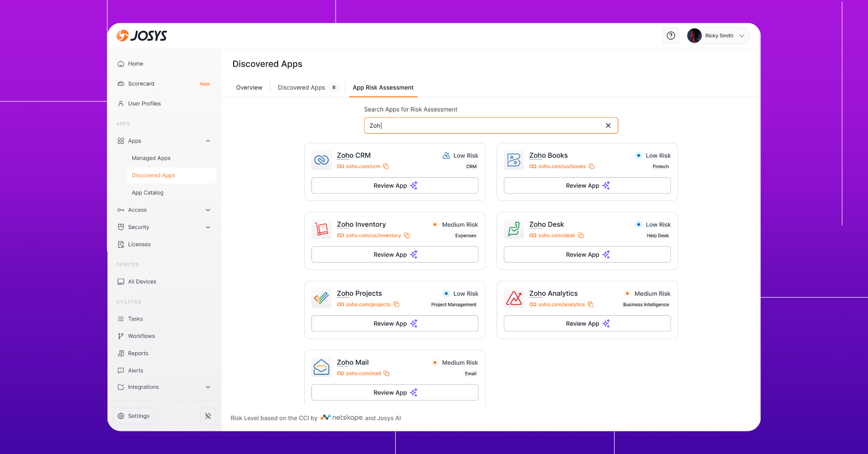Focus the Search Apps for Risk Assessment field

coord(491,126)
